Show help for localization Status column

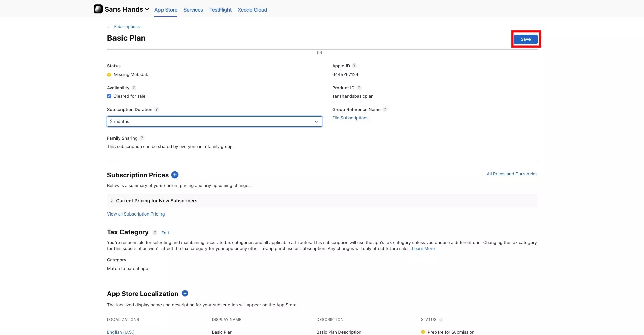[x=441, y=320]
